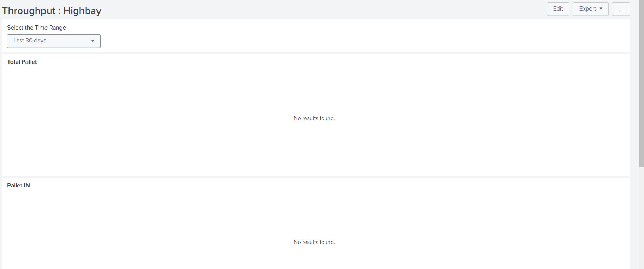Click the Select the Time Range label

click(36, 28)
